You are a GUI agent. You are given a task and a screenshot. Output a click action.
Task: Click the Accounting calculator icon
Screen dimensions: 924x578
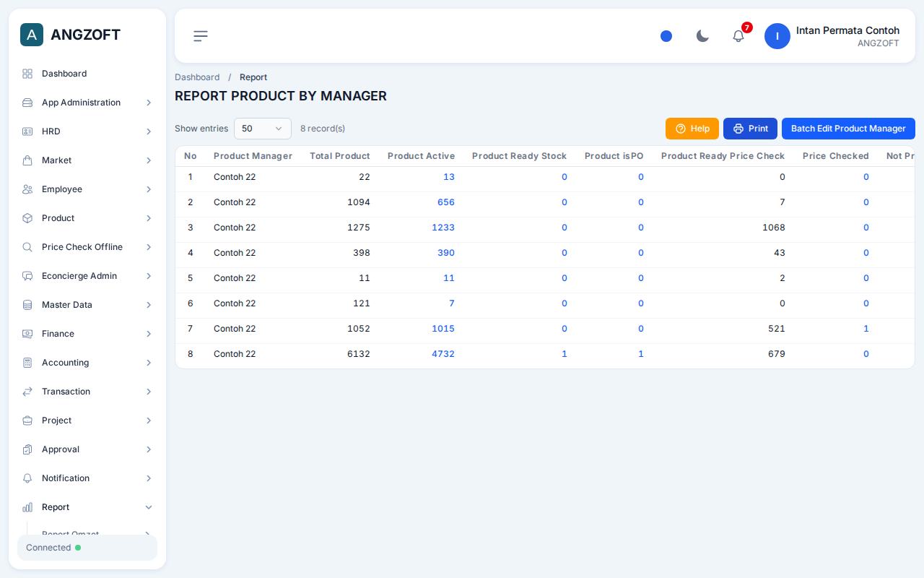[27, 363]
